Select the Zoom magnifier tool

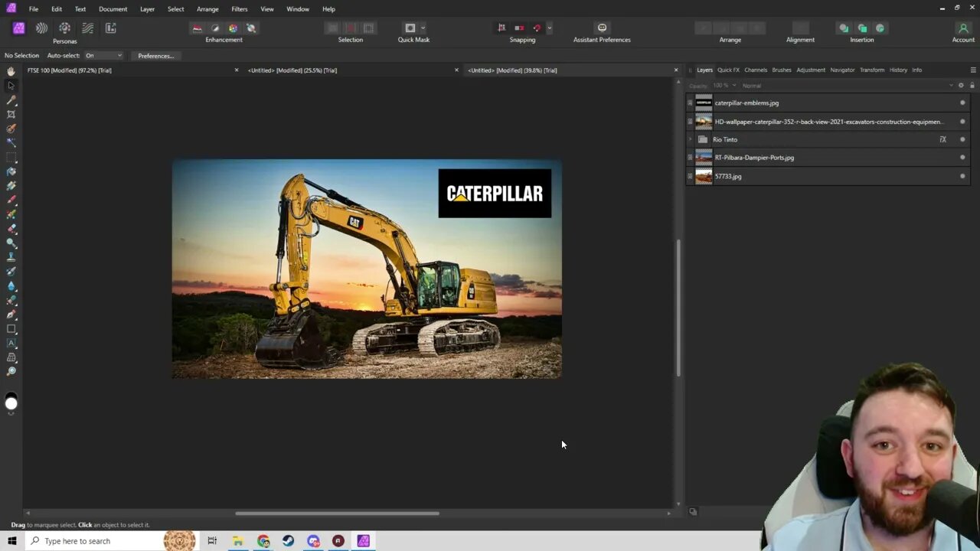(11, 372)
